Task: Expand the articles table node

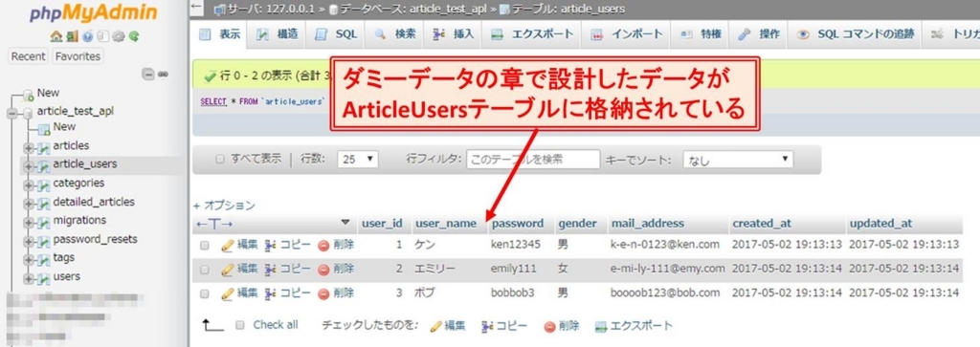Action: click(x=28, y=148)
